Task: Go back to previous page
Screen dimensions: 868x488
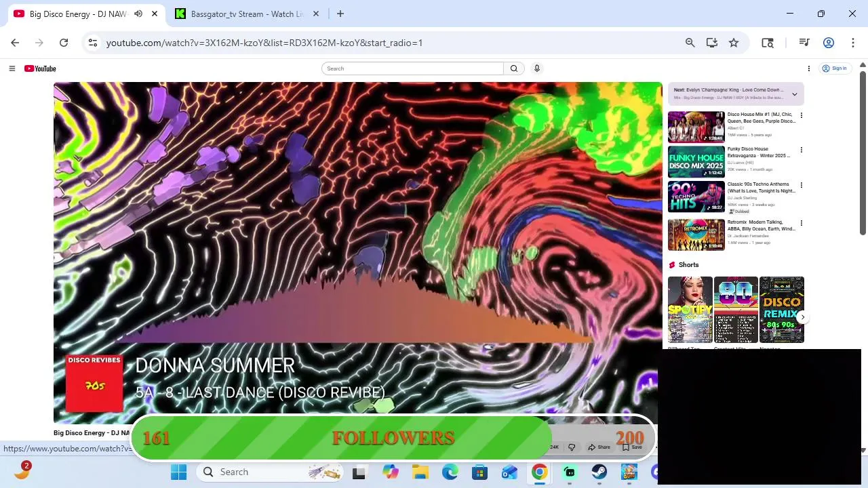Action: tap(15, 43)
